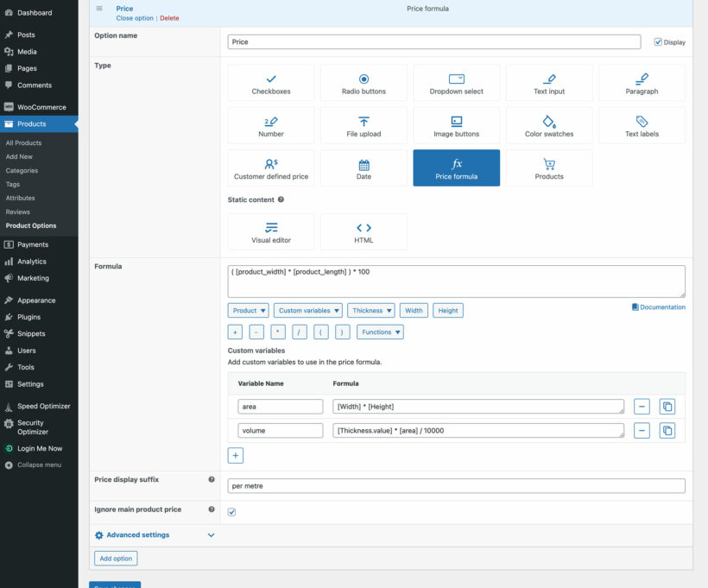Uncheck Ignore main product price
Image resolution: width=708 pixels, height=588 pixels.
tap(231, 512)
